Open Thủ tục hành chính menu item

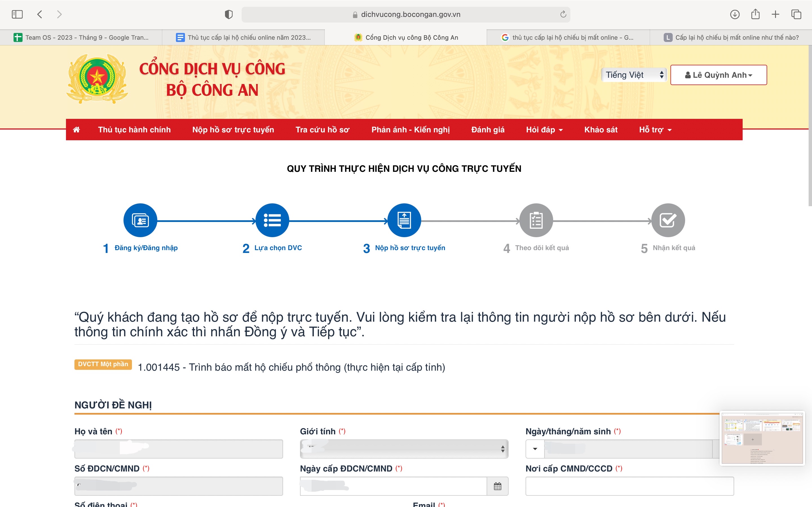click(x=134, y=130)
